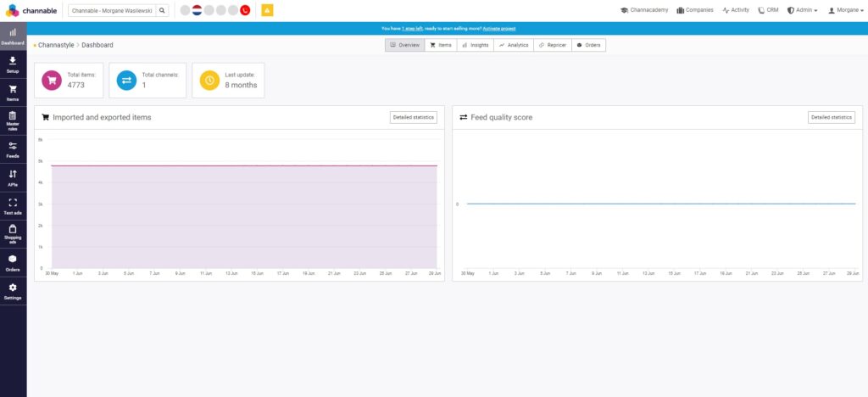Screen dimensions: 868x397
Task: Open Setup in the left sidebar
Action: pos(13,64)
